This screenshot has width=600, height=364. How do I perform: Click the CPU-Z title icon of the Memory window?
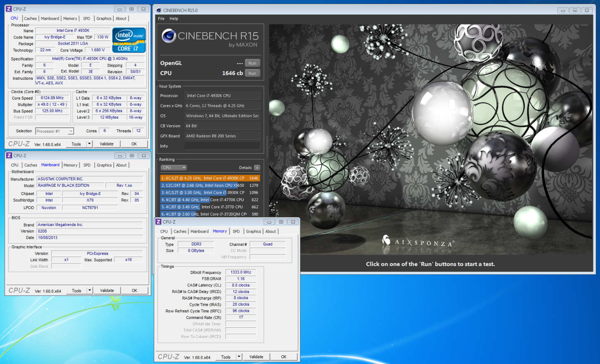pyautogui.click(x=158, y=222)
